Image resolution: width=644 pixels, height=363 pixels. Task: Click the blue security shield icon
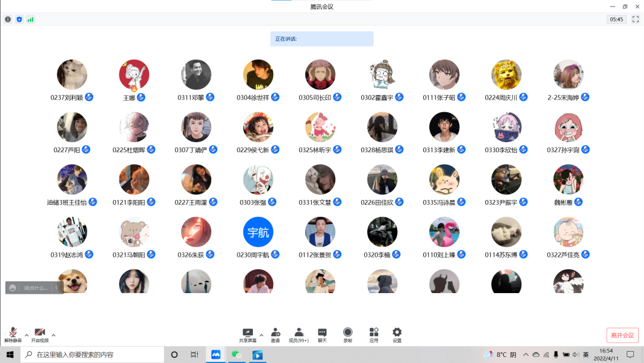[19, 19]
